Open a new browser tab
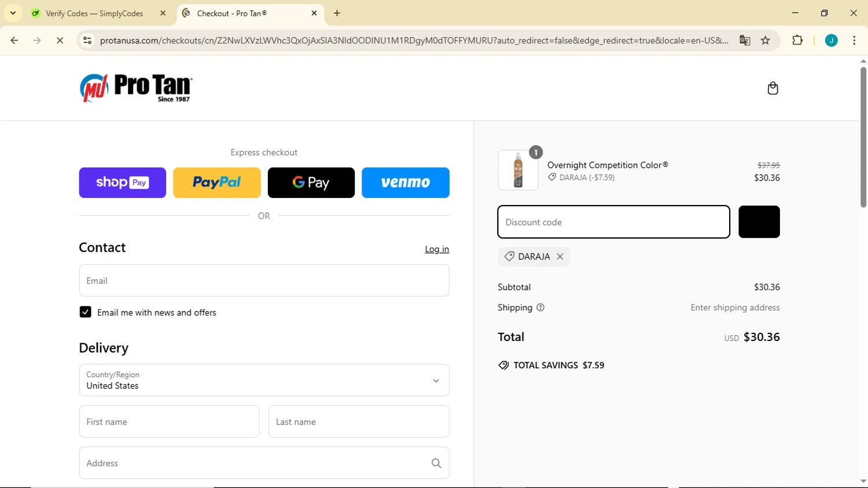The image size is (868, 488). pos(337,13)
